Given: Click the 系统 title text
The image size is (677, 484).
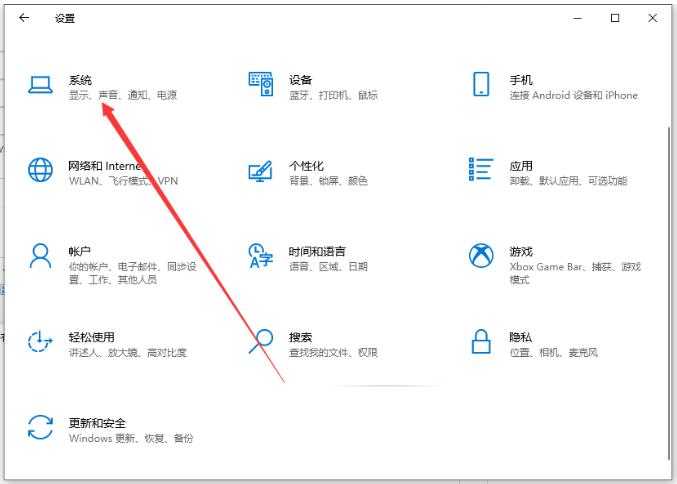Looking at the screenshot, I should tap(80, 80).
